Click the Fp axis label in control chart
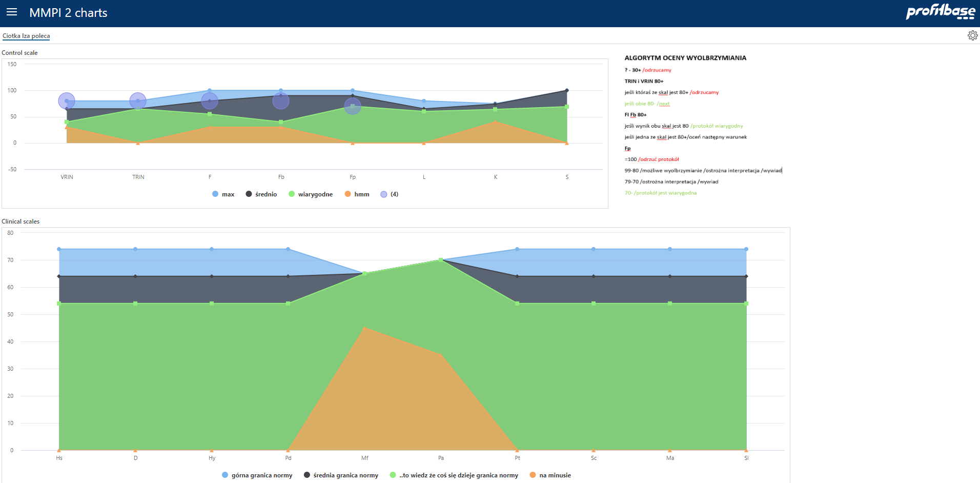The height and width of the screenshot is (483, 980). [353, 177]
